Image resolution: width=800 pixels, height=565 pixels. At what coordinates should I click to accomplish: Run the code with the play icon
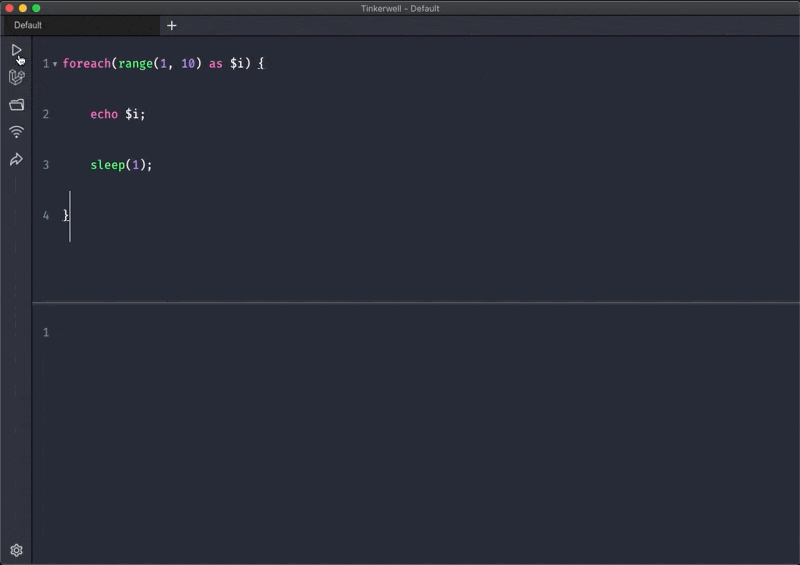point(16,50)
